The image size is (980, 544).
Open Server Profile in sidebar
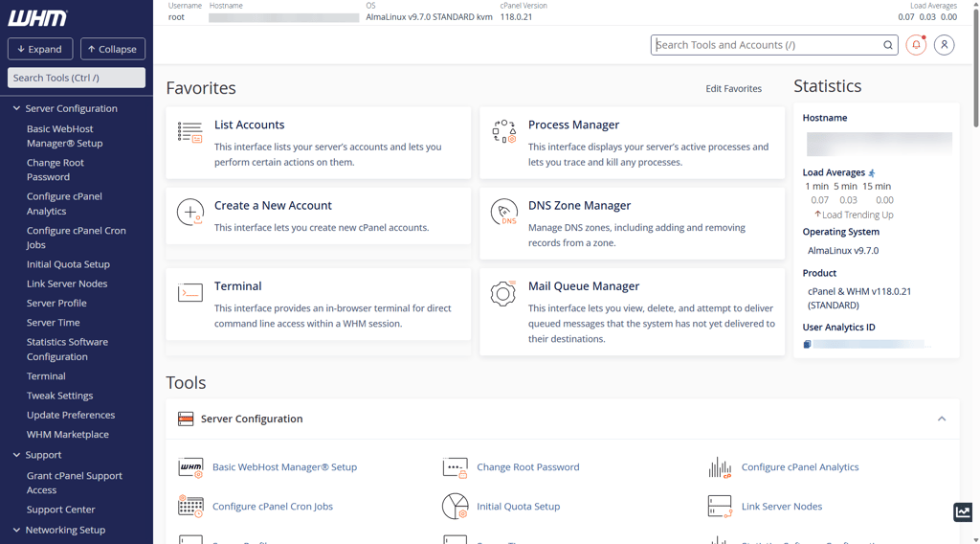(56, 304)
